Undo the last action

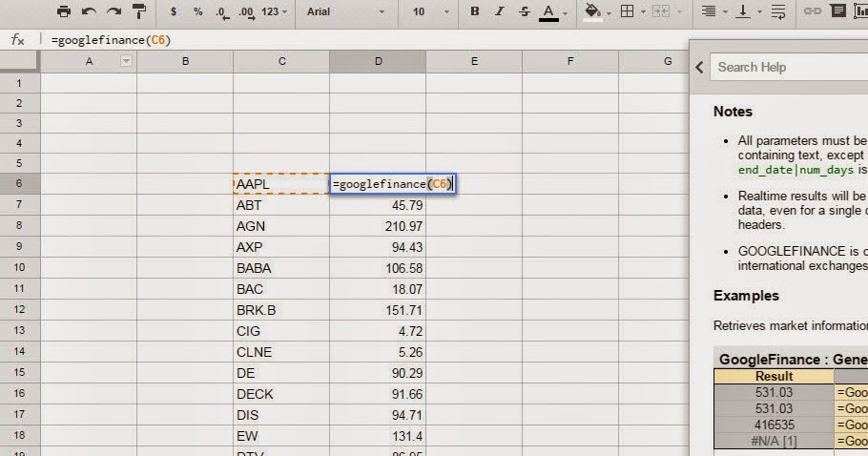(x=89, y=11)
